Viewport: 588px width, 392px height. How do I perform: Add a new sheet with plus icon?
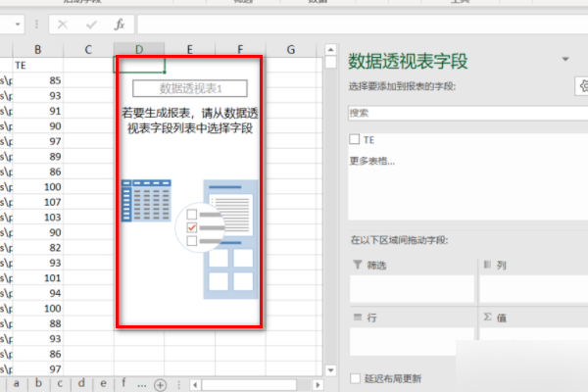[x=160, y=385]
